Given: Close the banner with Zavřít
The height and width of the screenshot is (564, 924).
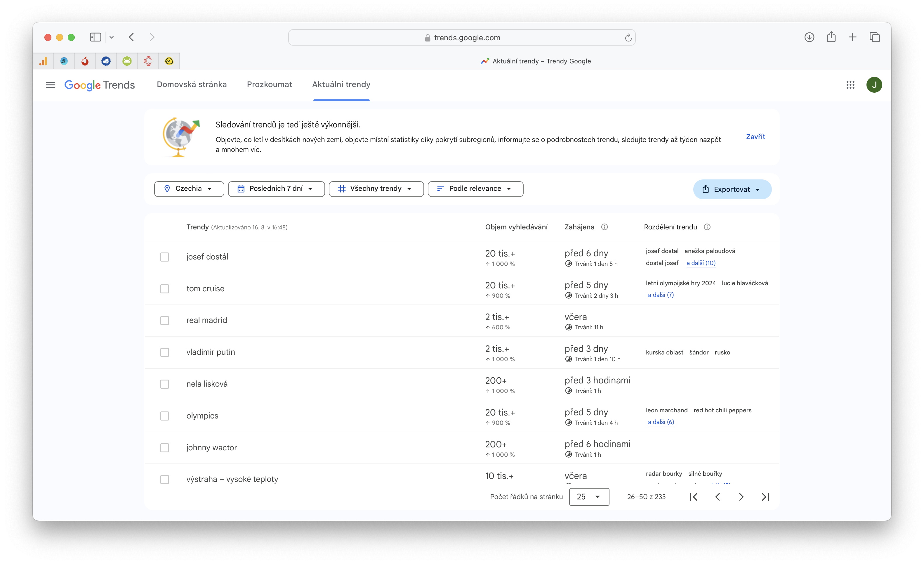Looking at the screenshot, I should (755, 136).
